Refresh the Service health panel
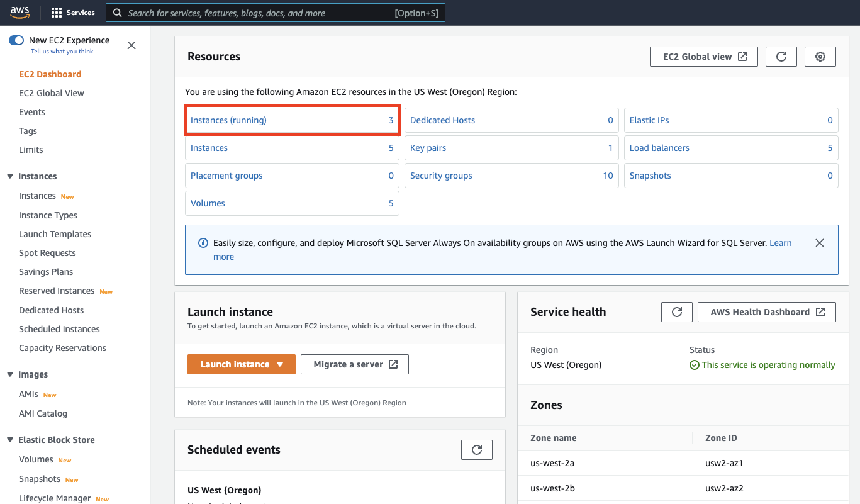This screenshot has height=504, width=860. (677, 312)
